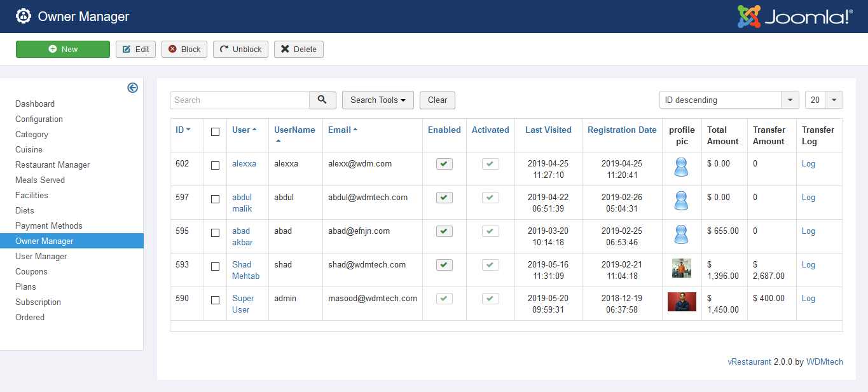Open Restaurant Manager in the sidebar
Viewport: 868px width, 392px height.
coord(53,165)
